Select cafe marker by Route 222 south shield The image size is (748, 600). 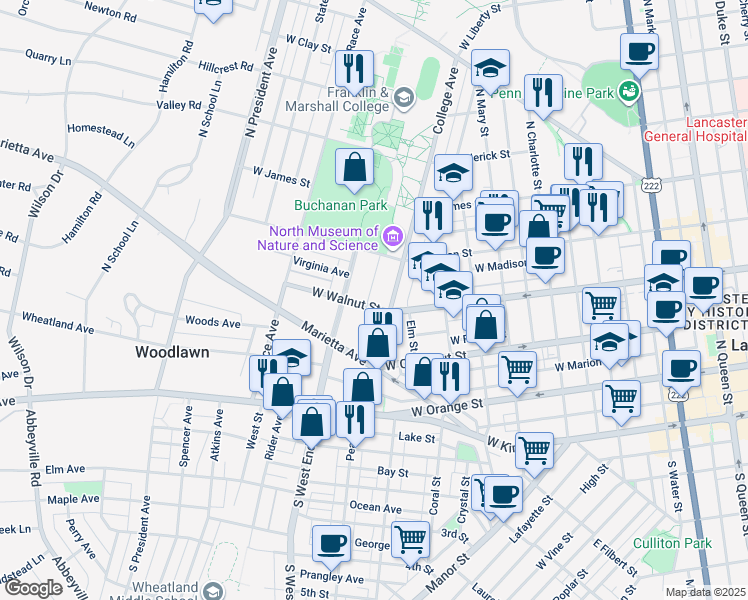[681, 370]
